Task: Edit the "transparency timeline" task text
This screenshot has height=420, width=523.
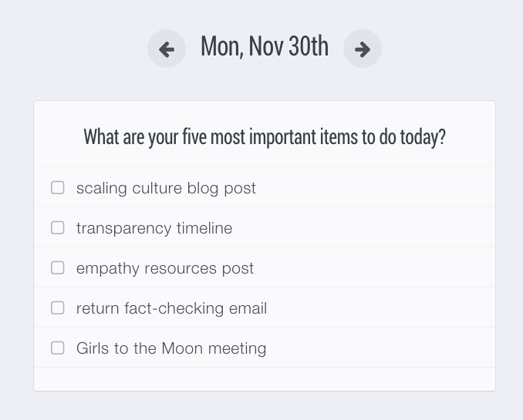Action: (x=154, y=228)
